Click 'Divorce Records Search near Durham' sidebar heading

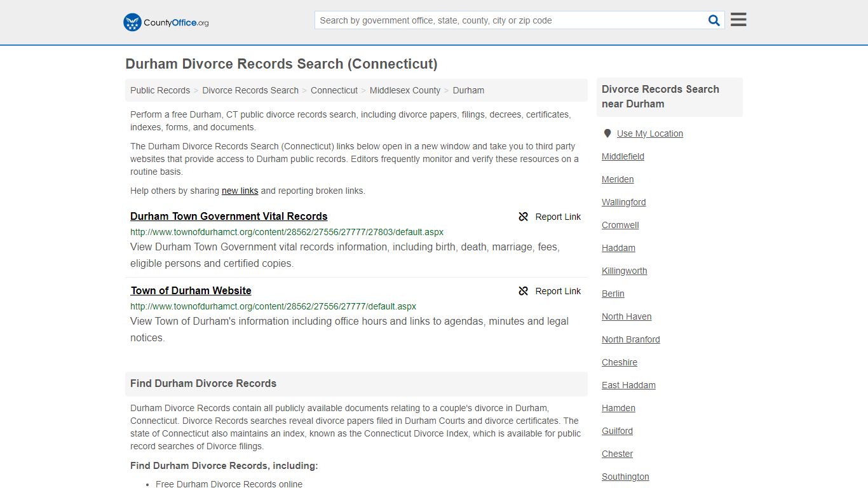click(x=660, y=97)
